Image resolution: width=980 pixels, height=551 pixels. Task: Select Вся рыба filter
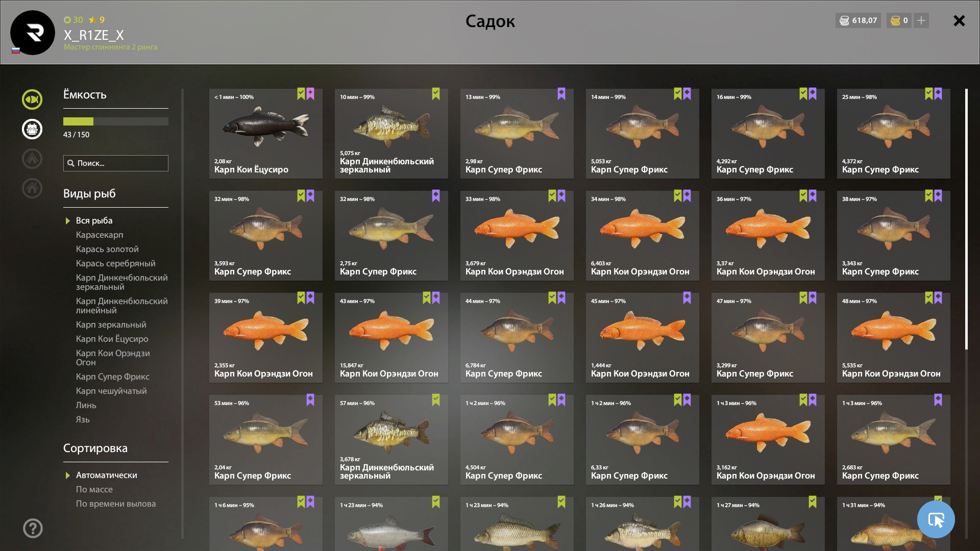tap(94, 220)
